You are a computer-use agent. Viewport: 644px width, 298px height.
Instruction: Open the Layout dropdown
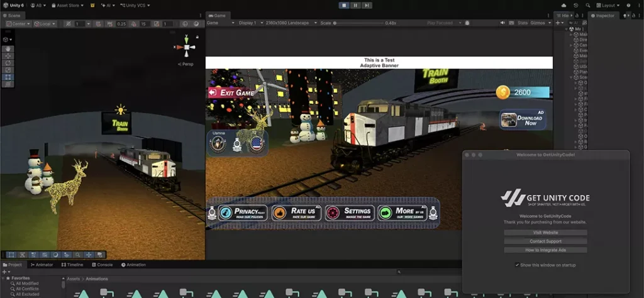pos(609,5)
